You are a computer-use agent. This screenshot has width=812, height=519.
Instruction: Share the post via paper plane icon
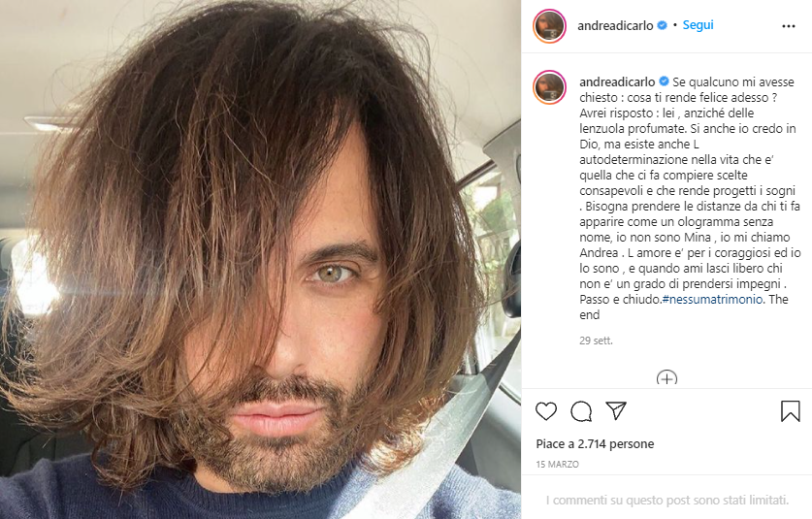coord(616,410)
